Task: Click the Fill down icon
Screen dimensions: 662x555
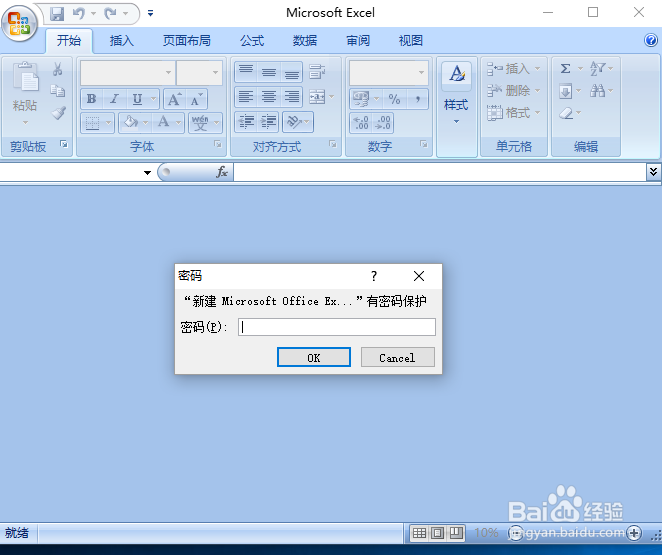Action: coord(565,91)
